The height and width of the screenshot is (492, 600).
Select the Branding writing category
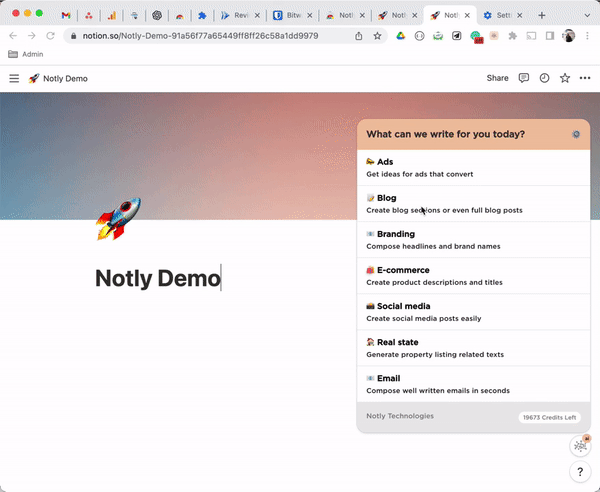(x=473, y=239)
